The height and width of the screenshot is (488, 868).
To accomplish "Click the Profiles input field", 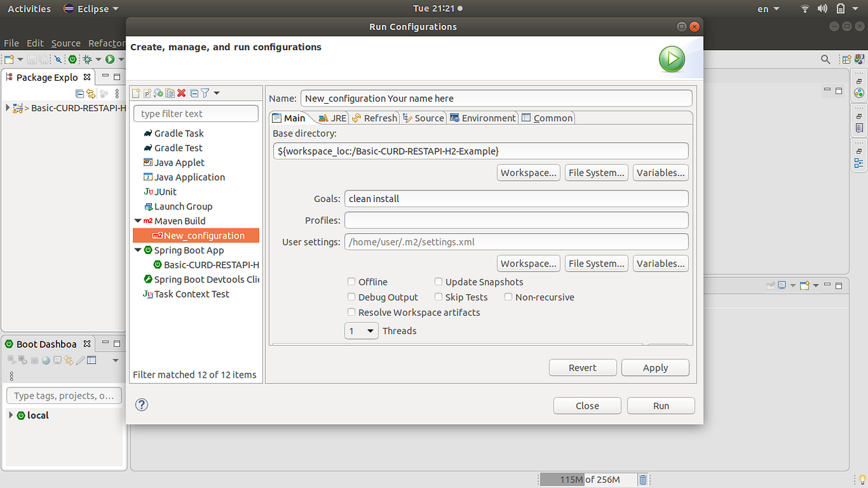I will pos(517,220).
